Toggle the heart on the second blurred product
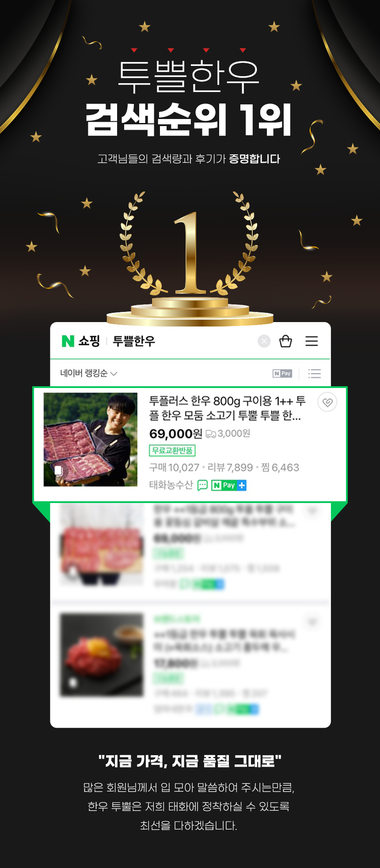The width and height of the screenshot is (380, 868). [x=312, y=511]
